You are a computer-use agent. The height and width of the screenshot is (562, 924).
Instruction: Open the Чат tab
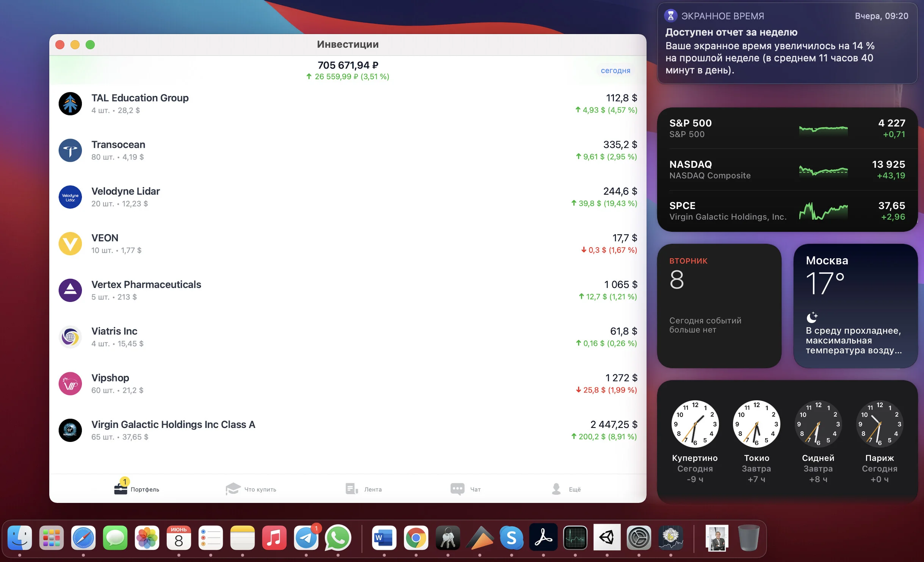click(x=465, y=489)
